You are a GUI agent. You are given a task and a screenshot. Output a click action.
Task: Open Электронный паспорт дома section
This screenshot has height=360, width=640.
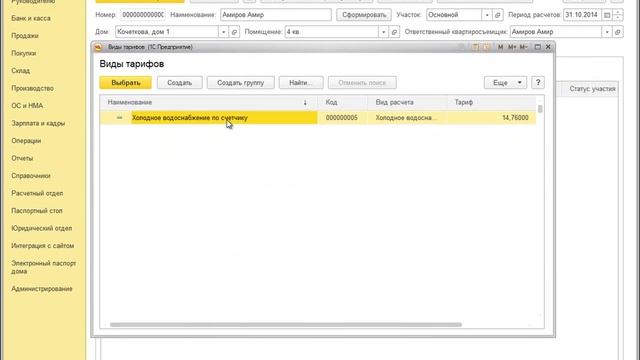click(x=44, y=267)
